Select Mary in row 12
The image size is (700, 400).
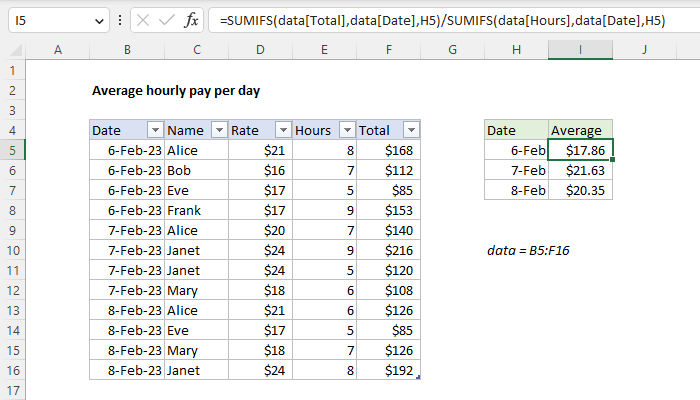[x=196, y=291]
